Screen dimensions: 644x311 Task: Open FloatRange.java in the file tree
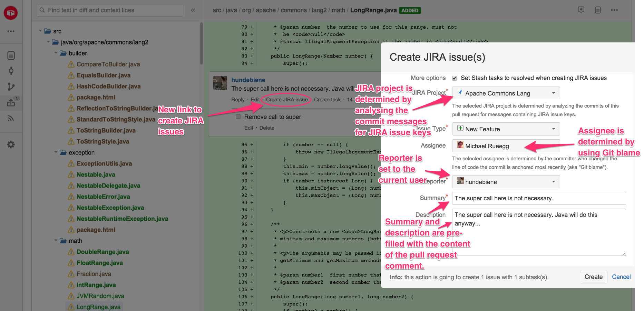[100, 263]
